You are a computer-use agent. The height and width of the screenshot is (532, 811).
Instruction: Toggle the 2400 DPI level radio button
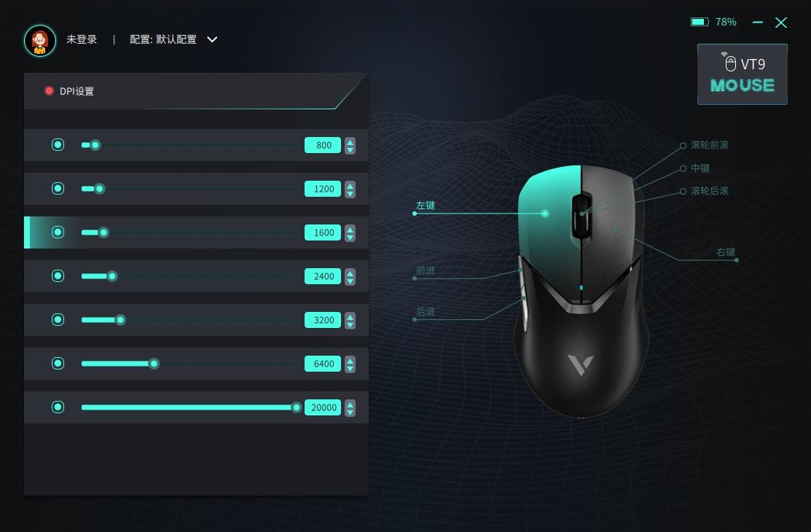(x=58, y=275)
